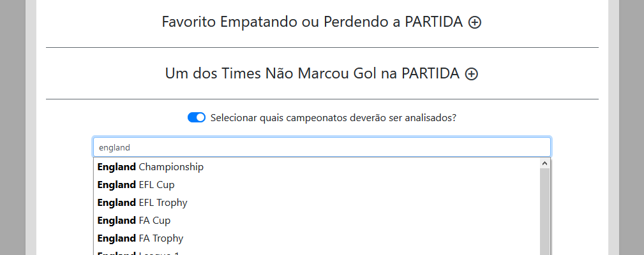Viewport: 644px width, 255px height.
Task: Click the 'Selecionar quais campeonatos deverão ser analisados?' label
Action: tap(333, 117)
